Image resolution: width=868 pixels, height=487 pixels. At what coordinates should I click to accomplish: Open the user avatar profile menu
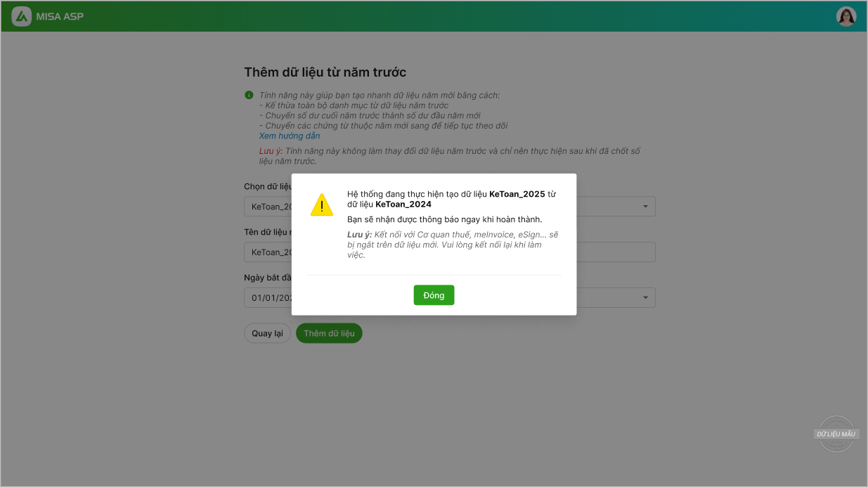pyautogui.click(x=846, y=16)
